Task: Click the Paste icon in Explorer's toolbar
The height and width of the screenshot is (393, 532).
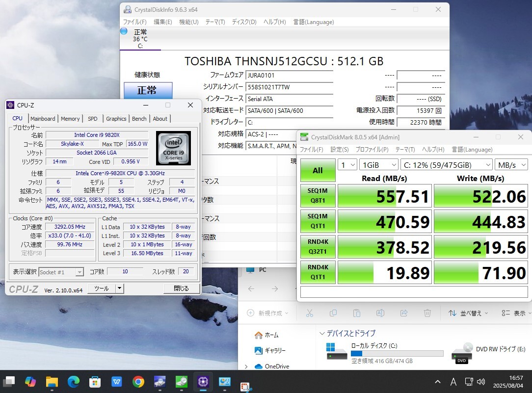Action: tap(357, 313)
